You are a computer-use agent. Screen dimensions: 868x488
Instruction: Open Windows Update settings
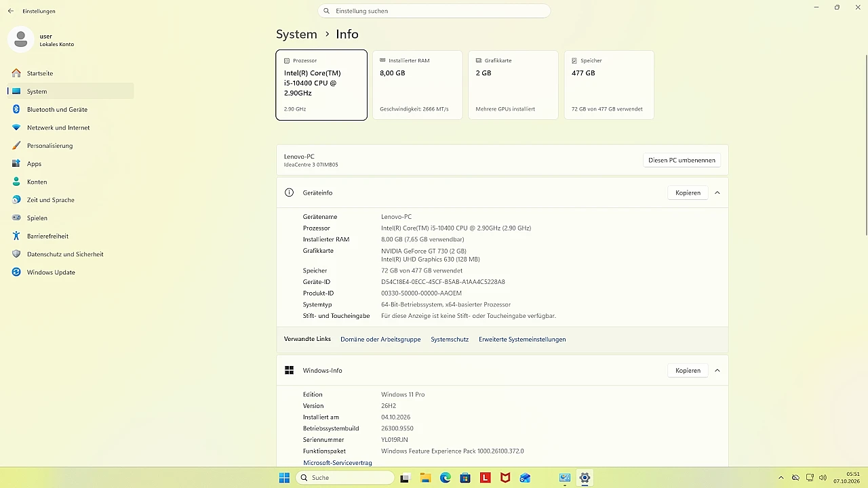(x=71, y=272)
